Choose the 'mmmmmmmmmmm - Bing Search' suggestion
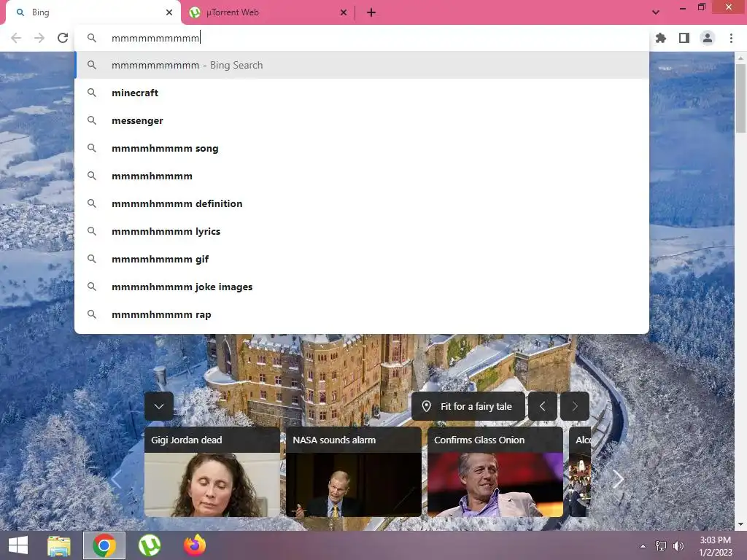747x560 pixels. click(x=362, y=65)
